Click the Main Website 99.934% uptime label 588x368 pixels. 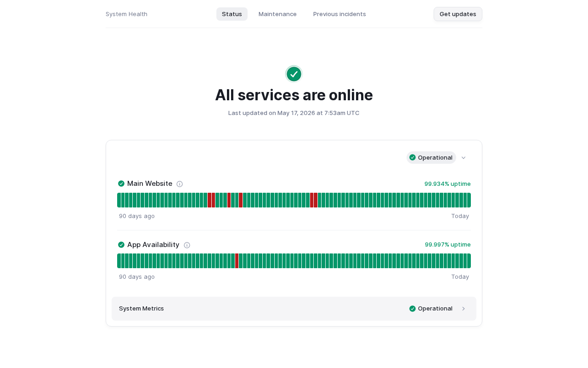click(447, 184)
